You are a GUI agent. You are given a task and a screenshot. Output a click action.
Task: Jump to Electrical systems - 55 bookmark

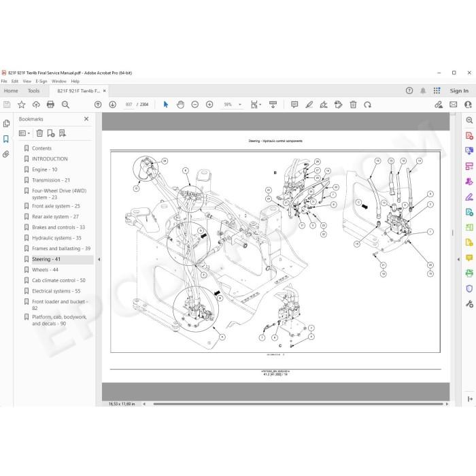click(56, 291)
